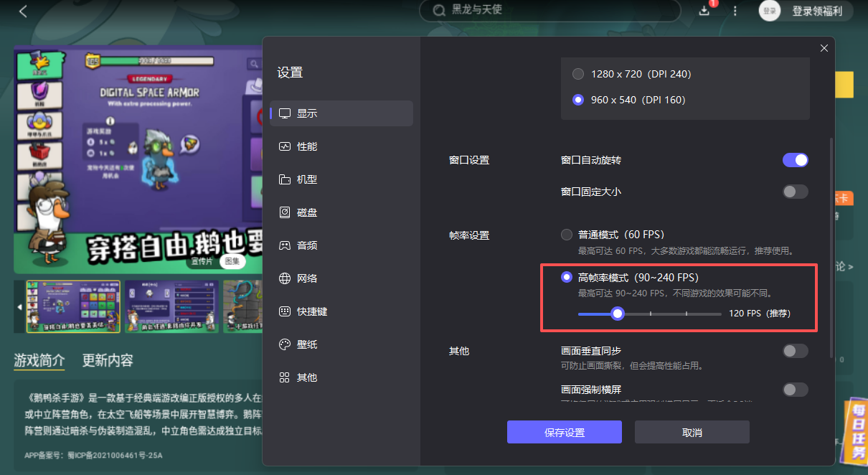Screen dimensions: 868x475
Task: Click the 120 FPS slider handle
Action: (618, 314)
